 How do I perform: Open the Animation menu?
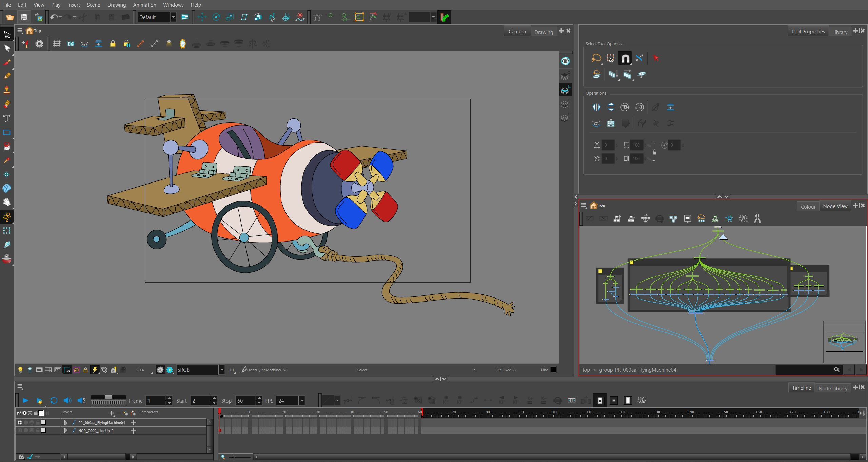[144, 5]
